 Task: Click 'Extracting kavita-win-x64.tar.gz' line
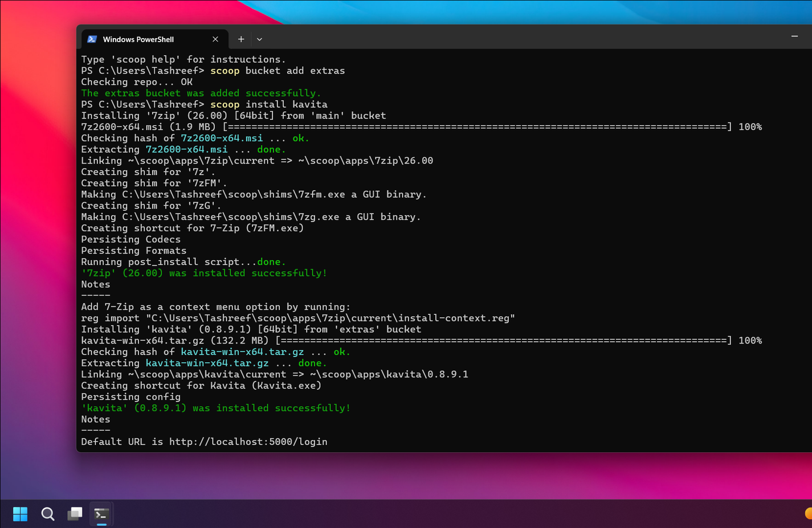click(204, 363)
